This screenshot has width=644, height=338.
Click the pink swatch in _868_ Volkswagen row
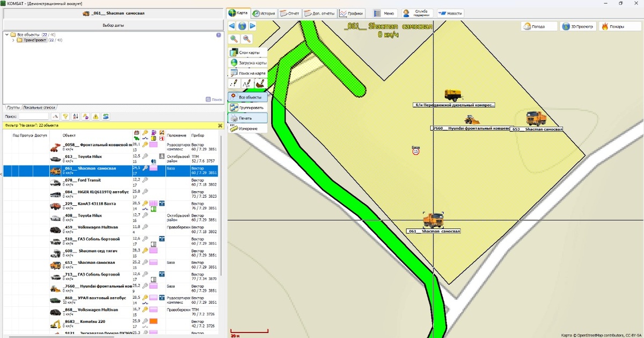pyautogui.click(x=153, y=310)
